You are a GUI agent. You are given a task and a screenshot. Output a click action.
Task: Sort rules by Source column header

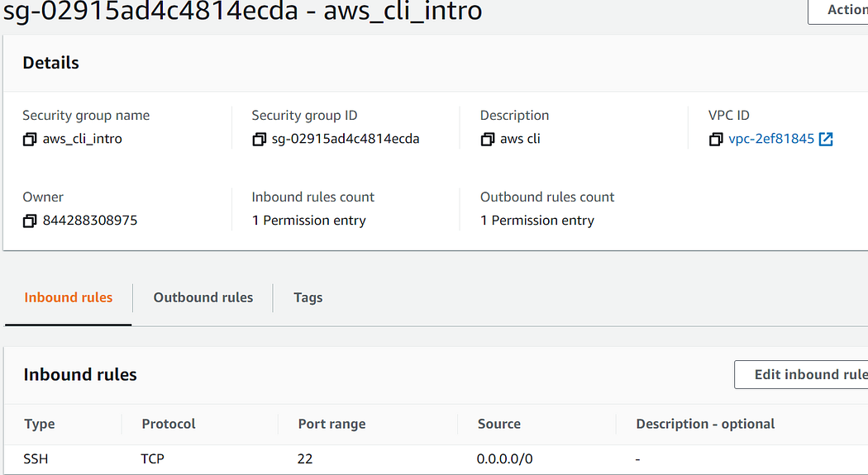coord(499,424)
